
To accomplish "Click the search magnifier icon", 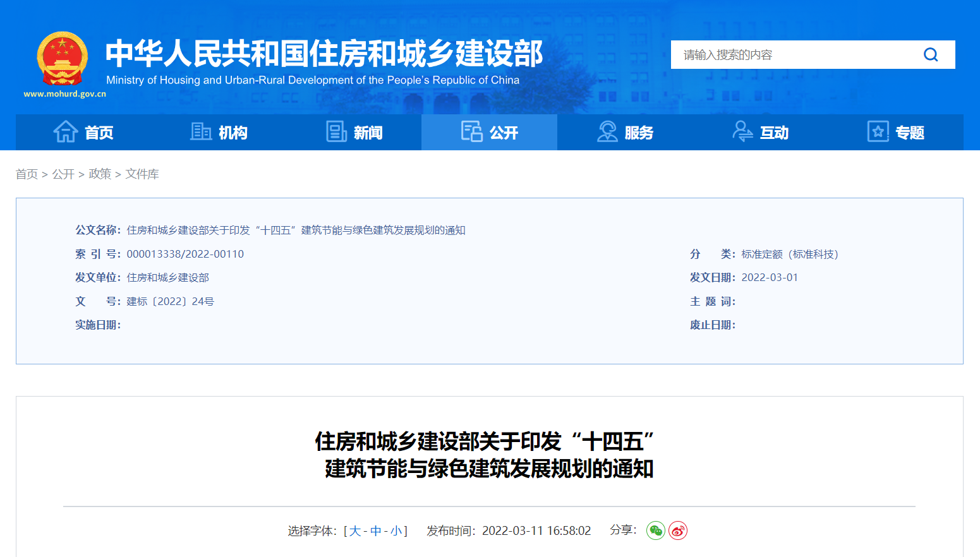I will point(931,54).
